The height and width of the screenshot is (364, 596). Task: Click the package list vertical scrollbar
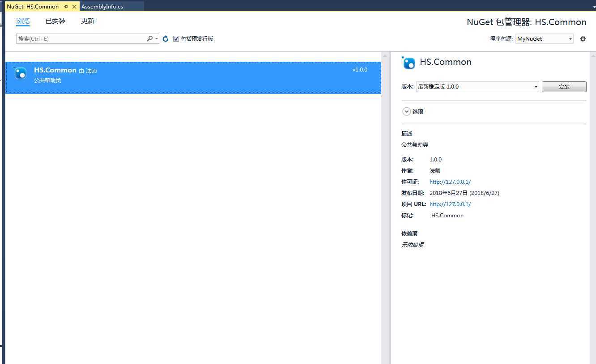tap(384, 208)
